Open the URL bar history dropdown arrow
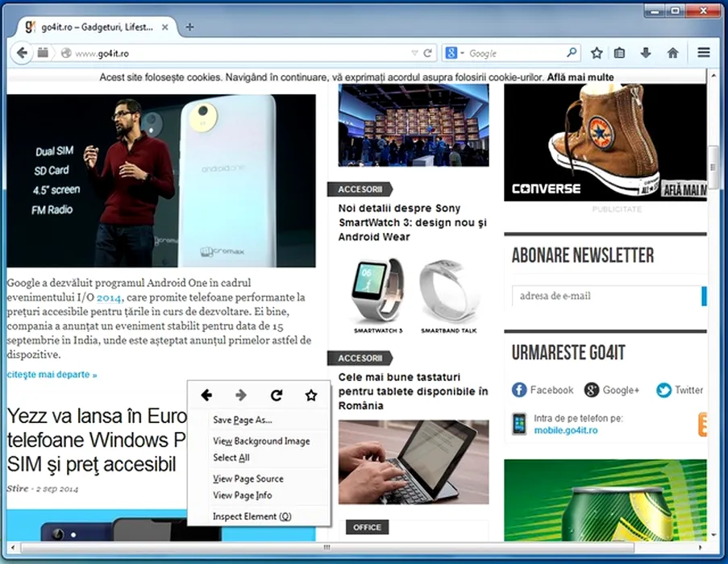The width and height of the screenshot is (728, 564). pos(414,54)
